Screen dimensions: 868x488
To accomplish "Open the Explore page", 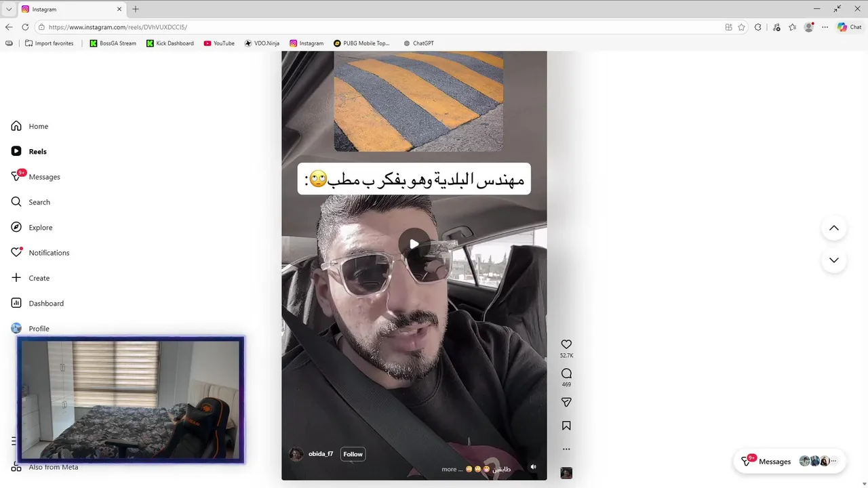I will [32, 227].
